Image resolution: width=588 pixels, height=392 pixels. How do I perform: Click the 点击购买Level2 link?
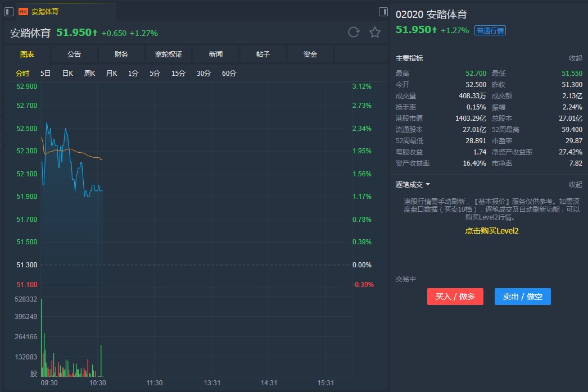coord(492,231)
